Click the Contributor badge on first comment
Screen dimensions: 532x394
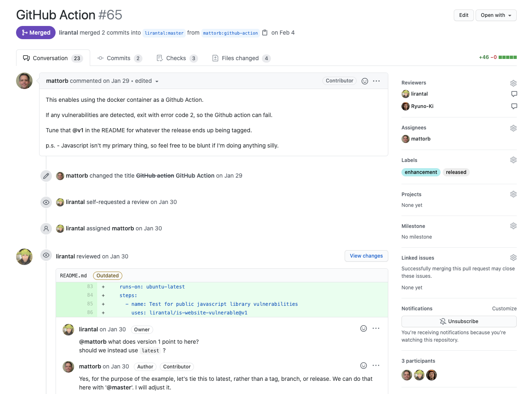click(x=339, y=81)
